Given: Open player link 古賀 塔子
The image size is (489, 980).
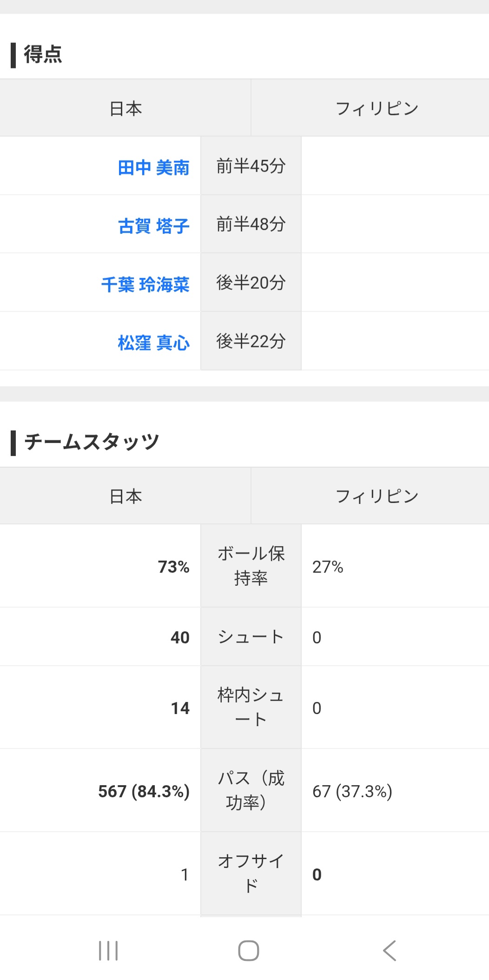Looking at the screenshot, I should pos(153,226).
